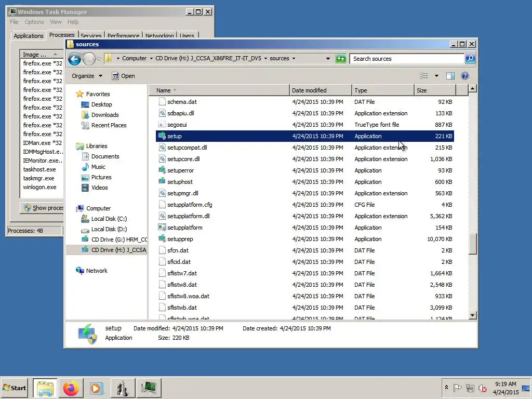Viewport: 532px width, 399px height.
Task: Click the Start button
Action: (15, 388)
